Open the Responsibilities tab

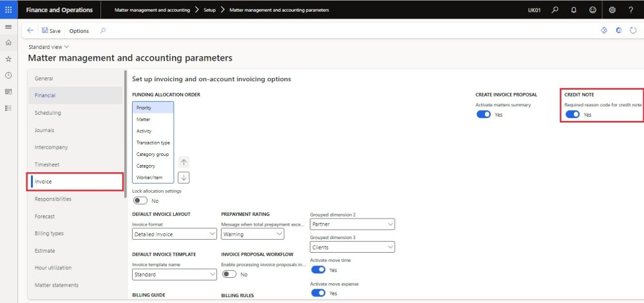75,199
